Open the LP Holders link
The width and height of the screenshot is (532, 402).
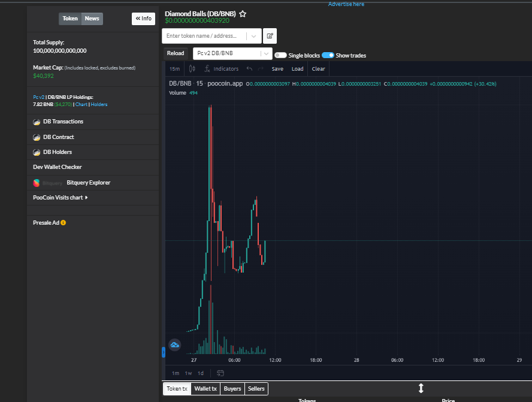(99, 104)
